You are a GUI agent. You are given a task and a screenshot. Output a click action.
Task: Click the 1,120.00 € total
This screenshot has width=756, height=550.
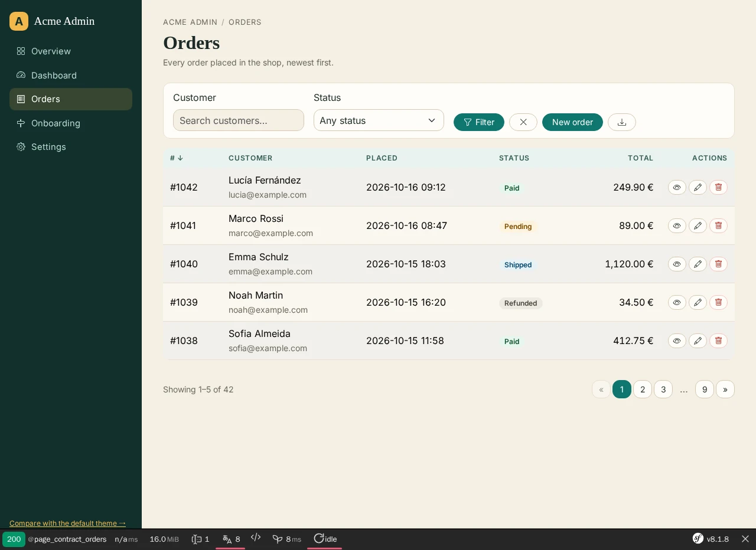click(x=629, y=264)
